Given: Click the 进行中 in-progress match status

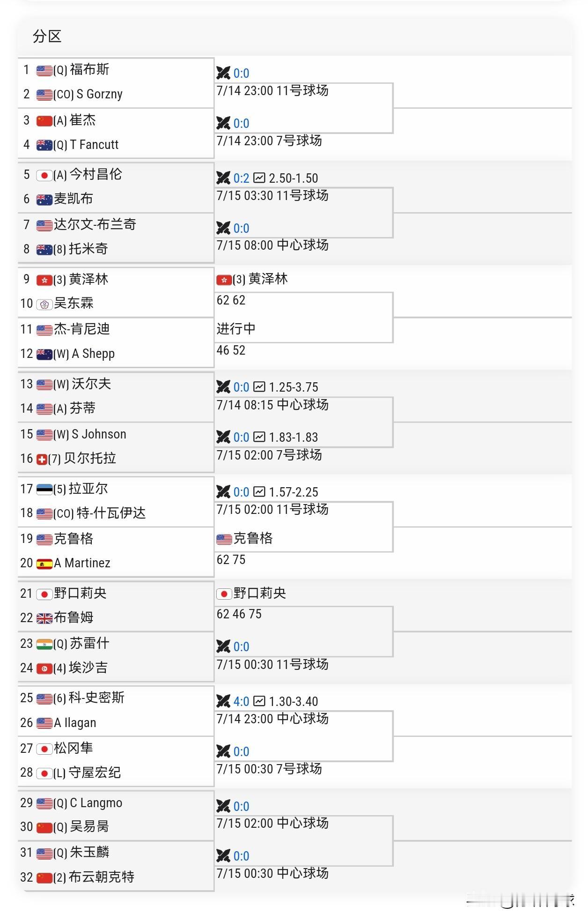Looking at the screenshot, I should pyautogui.click(x=236, y=329).
